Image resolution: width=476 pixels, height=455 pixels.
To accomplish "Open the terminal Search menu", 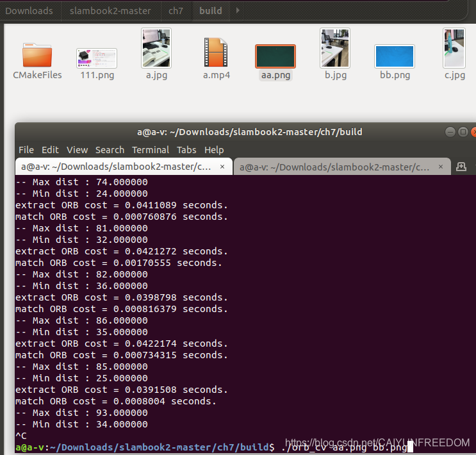I will (110, 150).
